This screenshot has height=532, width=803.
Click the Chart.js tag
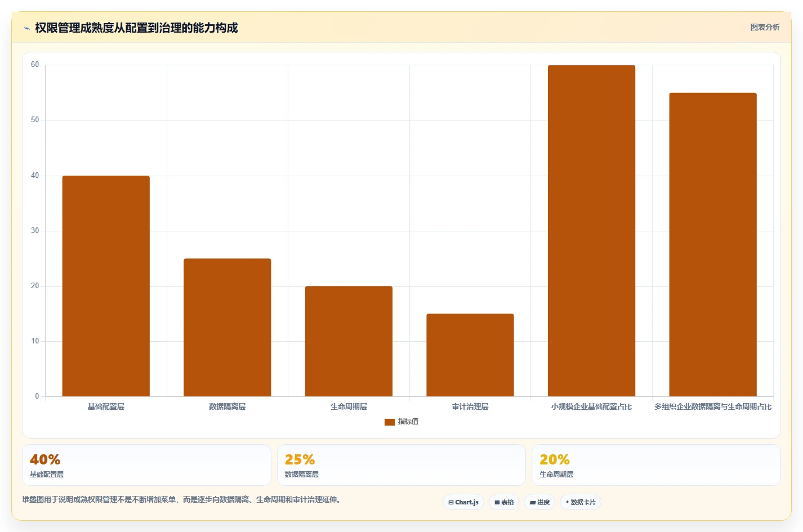pos(463,502)
